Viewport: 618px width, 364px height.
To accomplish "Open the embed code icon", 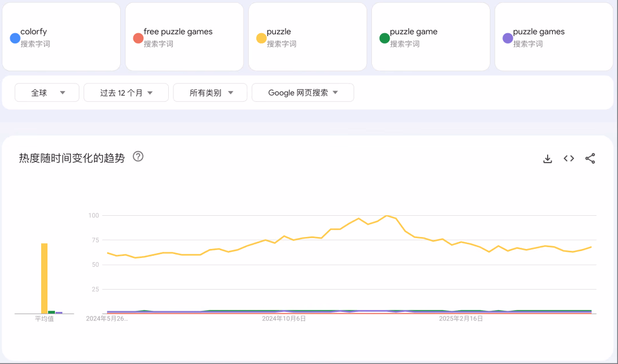I will tap(569, 159).
